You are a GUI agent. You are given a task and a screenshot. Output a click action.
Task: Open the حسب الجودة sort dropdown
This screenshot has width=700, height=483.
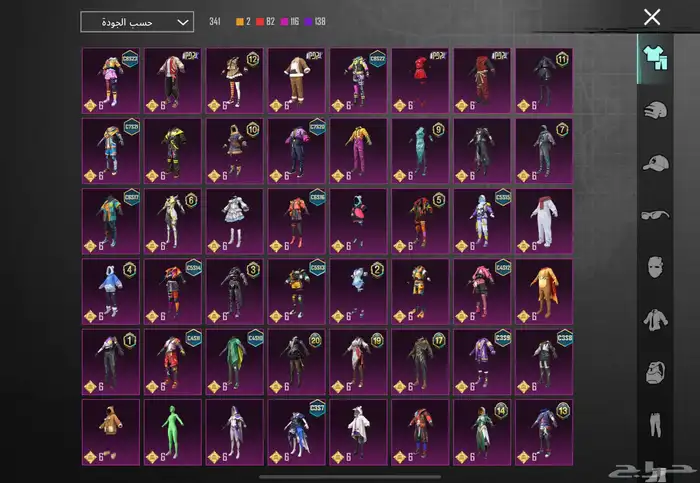[136, 21]
